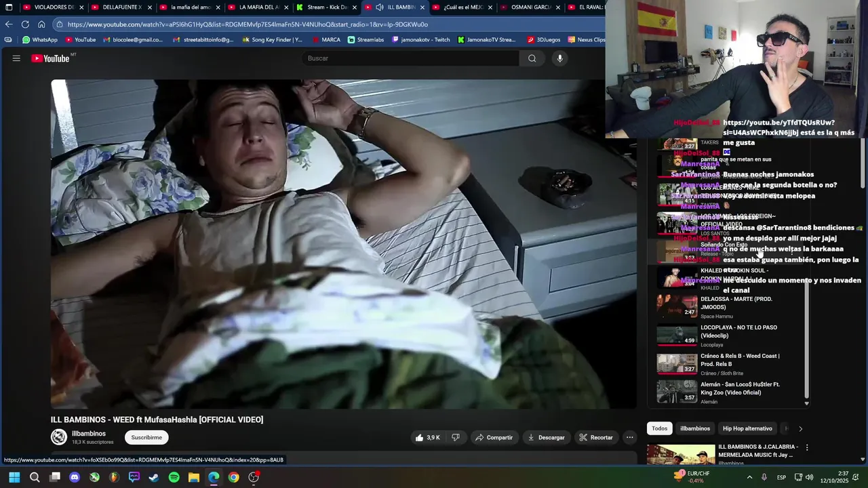Image resolution: width=868 pixels, height=488 pixels.
Task: Click the search magnifier button
Action: pyautogui.click(x=532, y=58)
